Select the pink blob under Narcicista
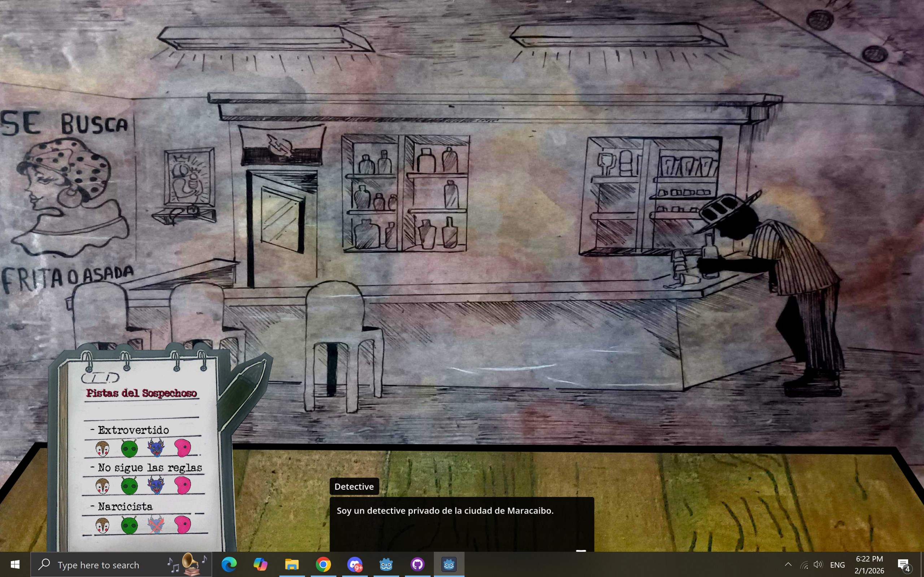Image resolution: width=924 pixels, height=577 pixels. click(183, 525)
